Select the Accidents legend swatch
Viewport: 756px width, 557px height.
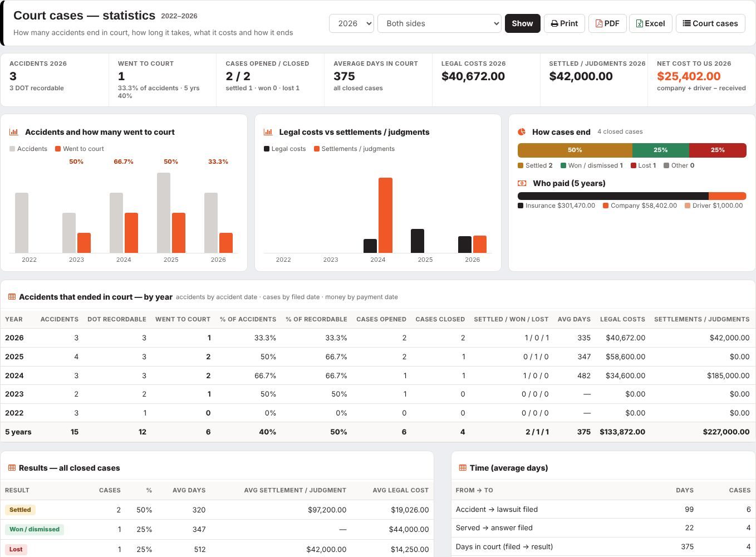[x=12, y=149]
